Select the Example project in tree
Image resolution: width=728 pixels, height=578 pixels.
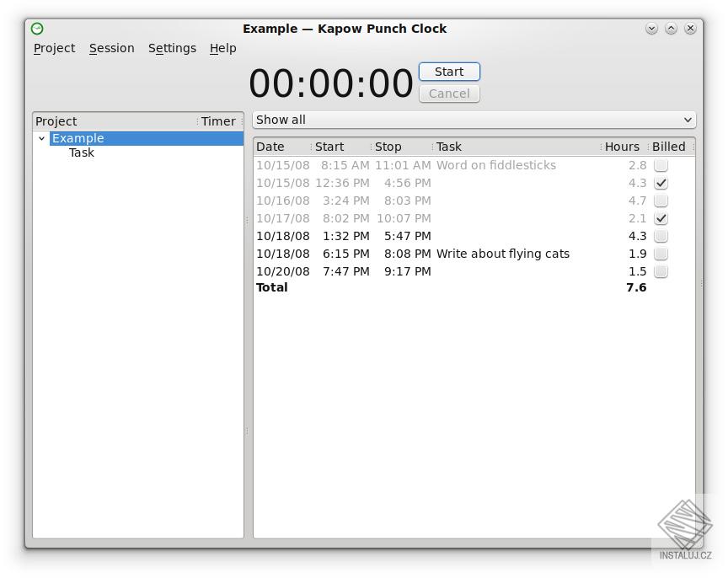(78, 139)
